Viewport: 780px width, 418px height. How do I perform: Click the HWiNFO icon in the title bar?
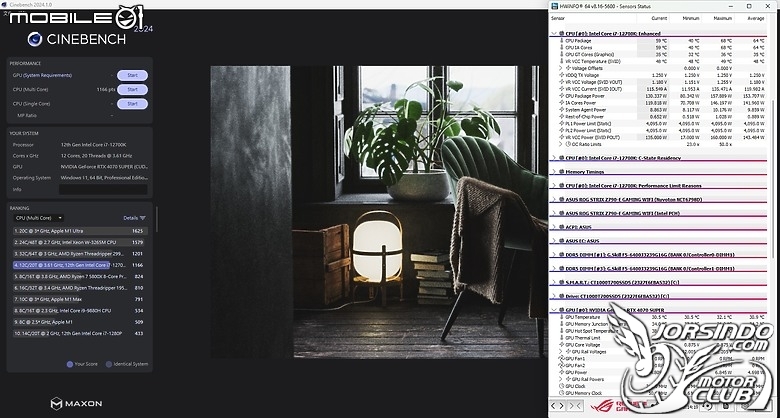[555, 6]
